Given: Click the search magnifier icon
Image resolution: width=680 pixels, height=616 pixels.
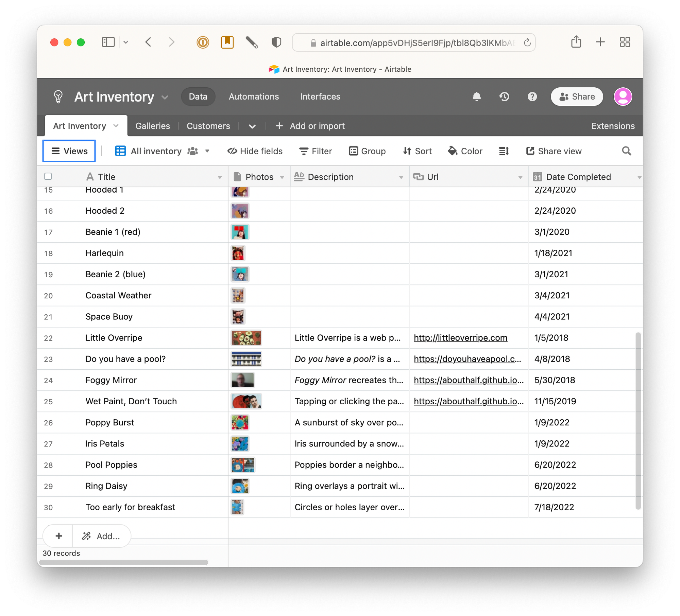Looking at the screenshot, I should click(x=626, y=151).
